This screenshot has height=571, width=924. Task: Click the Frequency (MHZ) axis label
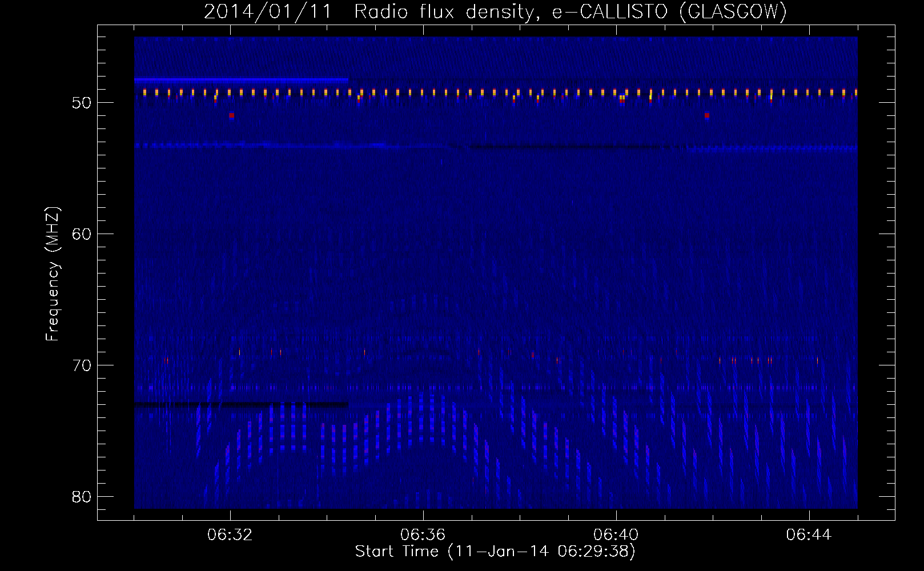click(53, 274)
